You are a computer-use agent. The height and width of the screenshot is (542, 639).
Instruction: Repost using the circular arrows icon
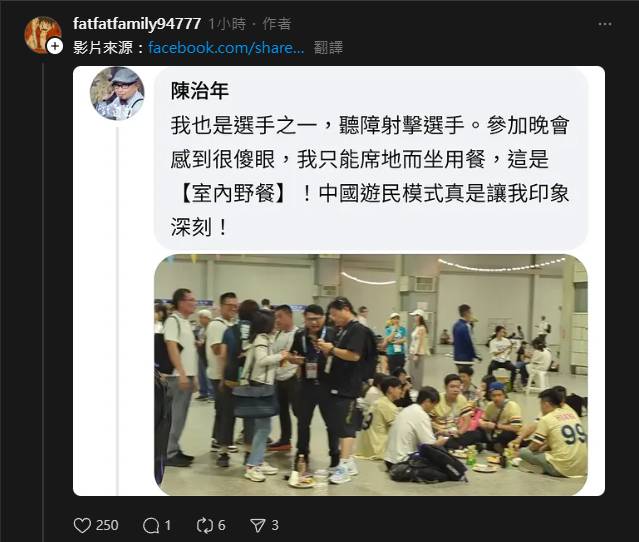[204, 525]
